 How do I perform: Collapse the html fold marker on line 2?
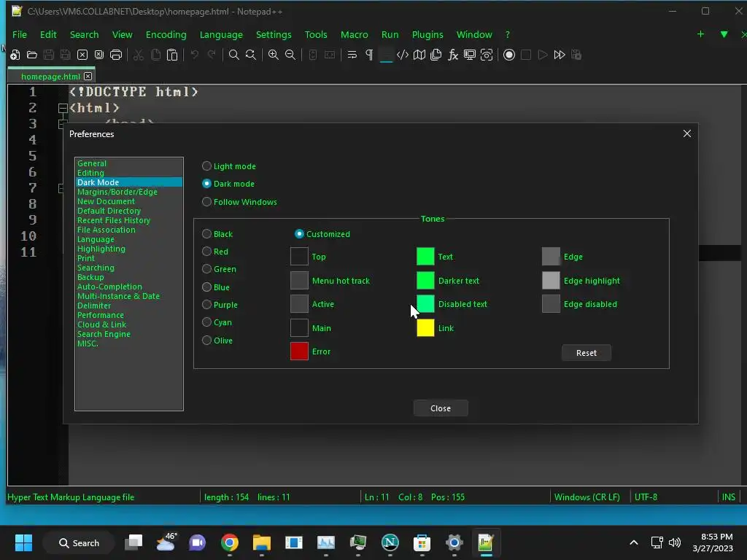[x=63, y=108]
